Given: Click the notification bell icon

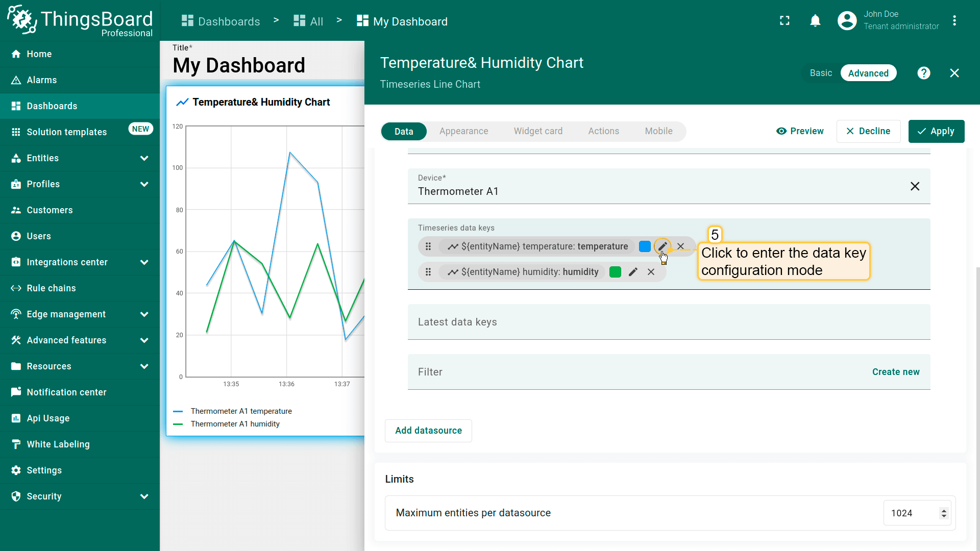Looking at the screenshot, I should pos(815,21).
